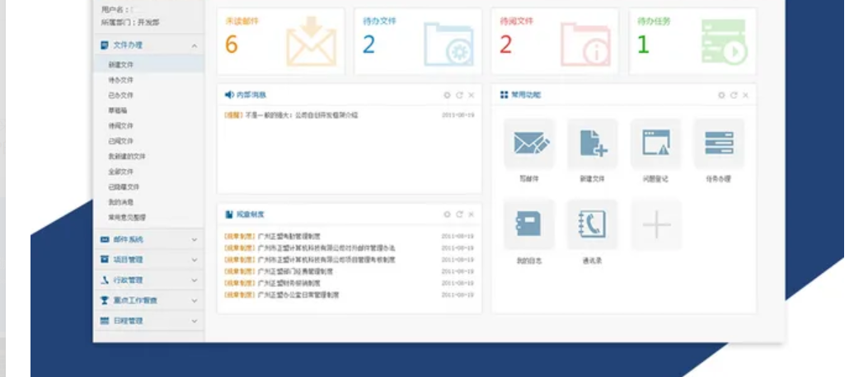Image resolution: width=868 pixels, height=377 pixels.
Task: Open the 通讯录 address book icon
Action: click(x=592, y=224)
